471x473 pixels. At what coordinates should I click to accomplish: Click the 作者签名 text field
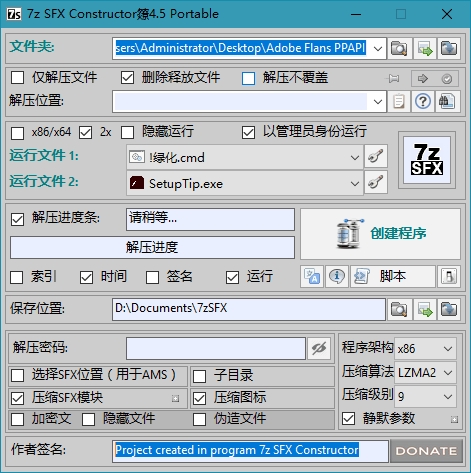point(250,451)
